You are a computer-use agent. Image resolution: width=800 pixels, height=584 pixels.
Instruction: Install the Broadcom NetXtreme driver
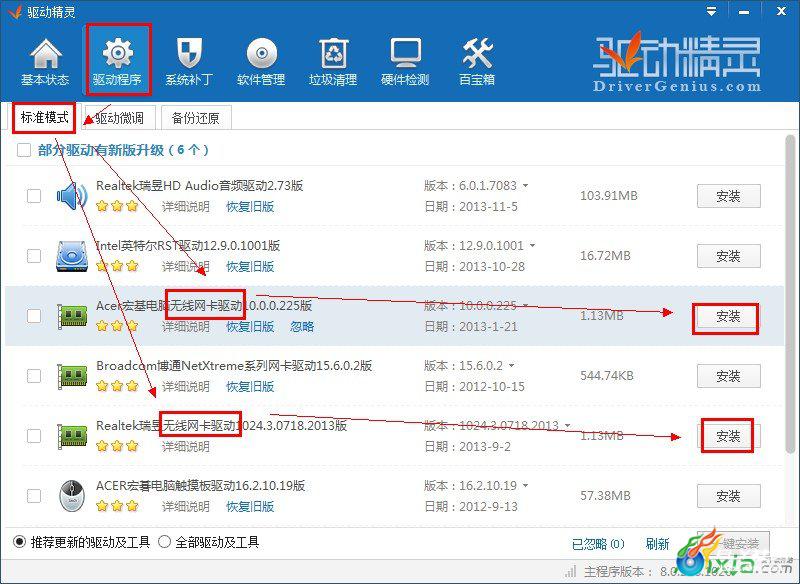coord(729,376)
